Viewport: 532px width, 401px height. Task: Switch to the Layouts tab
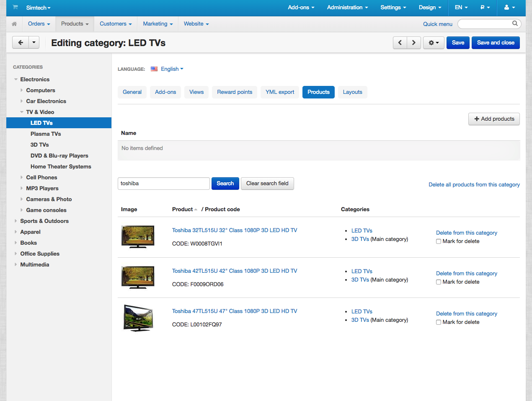353,92
